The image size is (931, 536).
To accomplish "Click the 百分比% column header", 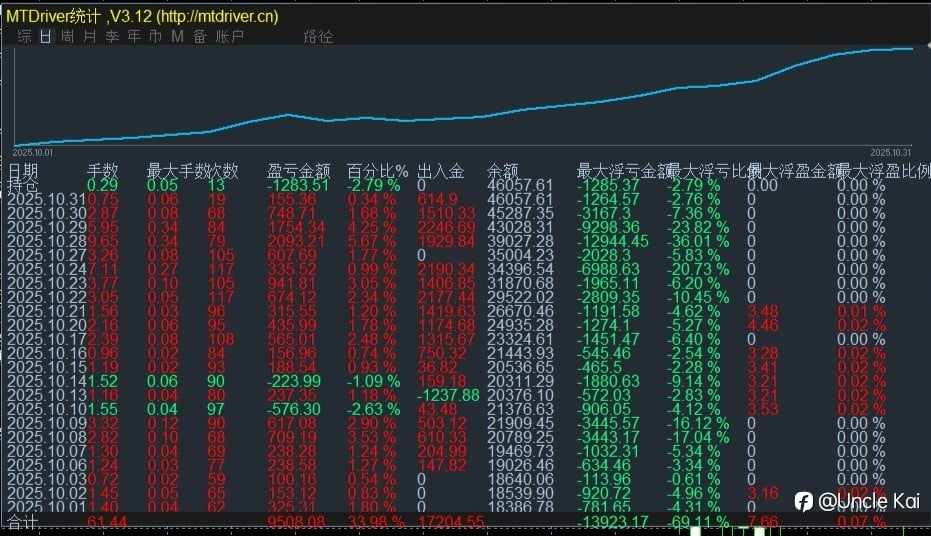I will click(x=378, y=171).
